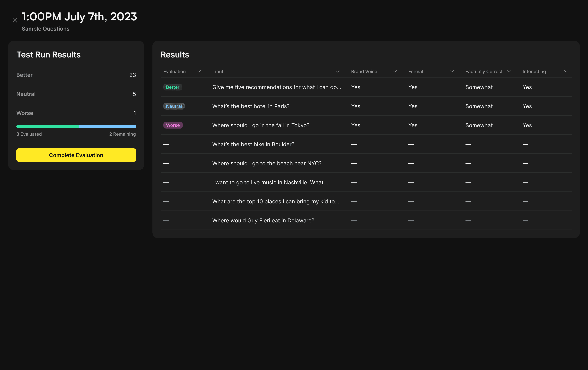Click the blue Neutral evaluation badge
588x370 pixels.
click(x=174, y=106)
